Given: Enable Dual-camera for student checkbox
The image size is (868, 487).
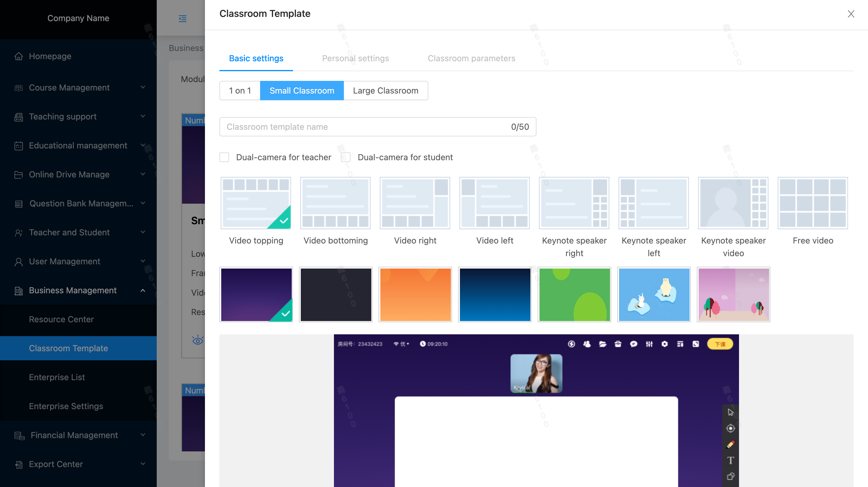Looking at the screenshot, I should pos(346,157).
